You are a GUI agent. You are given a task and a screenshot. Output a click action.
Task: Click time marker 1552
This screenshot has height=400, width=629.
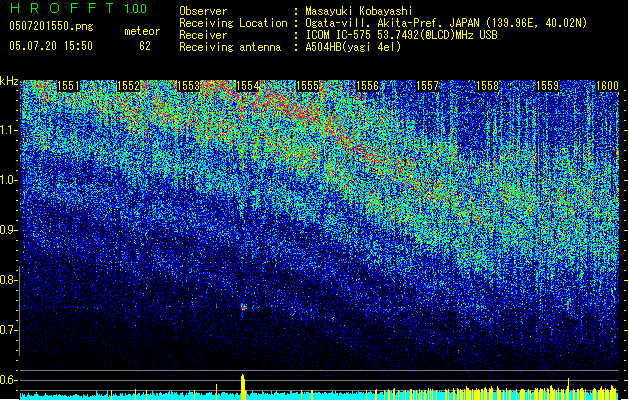pos(128,86)
